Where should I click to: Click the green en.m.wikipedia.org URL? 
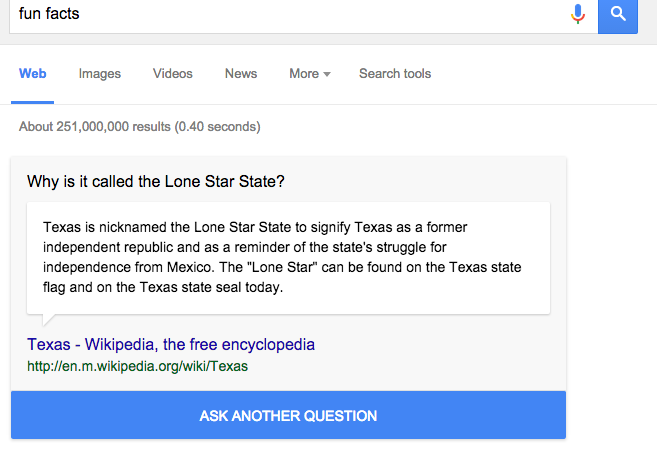pyautogui.click(x=137, y=366)
